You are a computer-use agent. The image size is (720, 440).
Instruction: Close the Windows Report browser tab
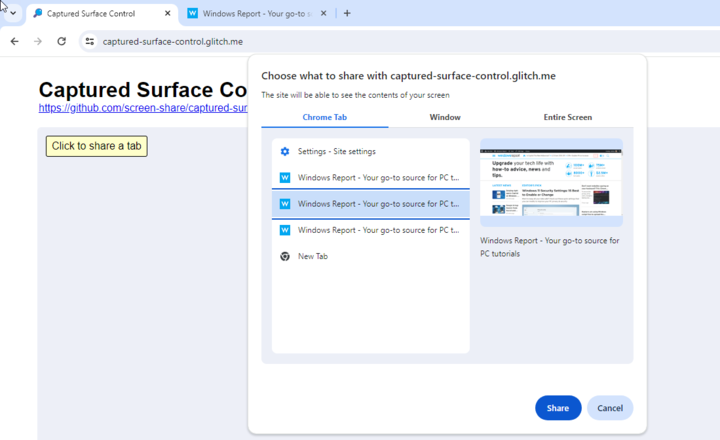coord(323,13)
